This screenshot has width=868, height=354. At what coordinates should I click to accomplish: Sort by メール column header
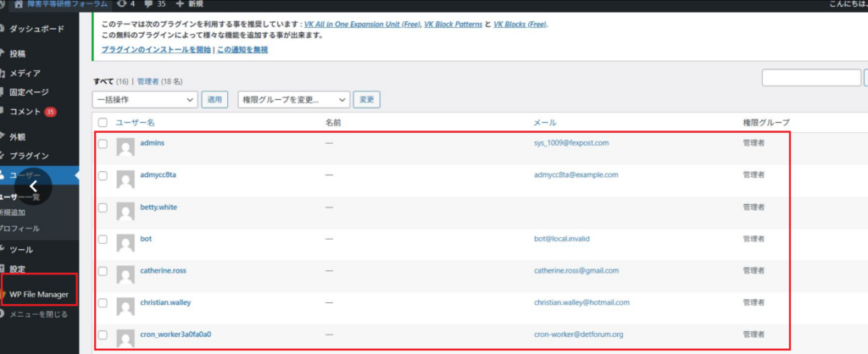tap(545, 123)
